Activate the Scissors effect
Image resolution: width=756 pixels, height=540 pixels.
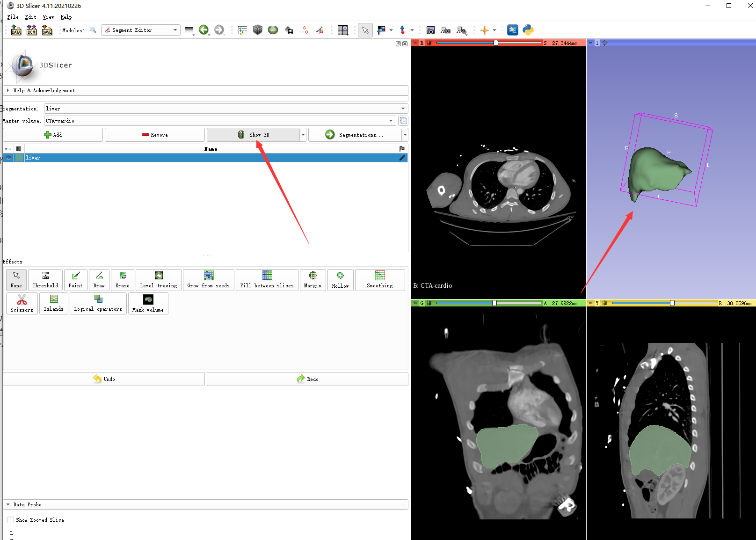(22, 303)
